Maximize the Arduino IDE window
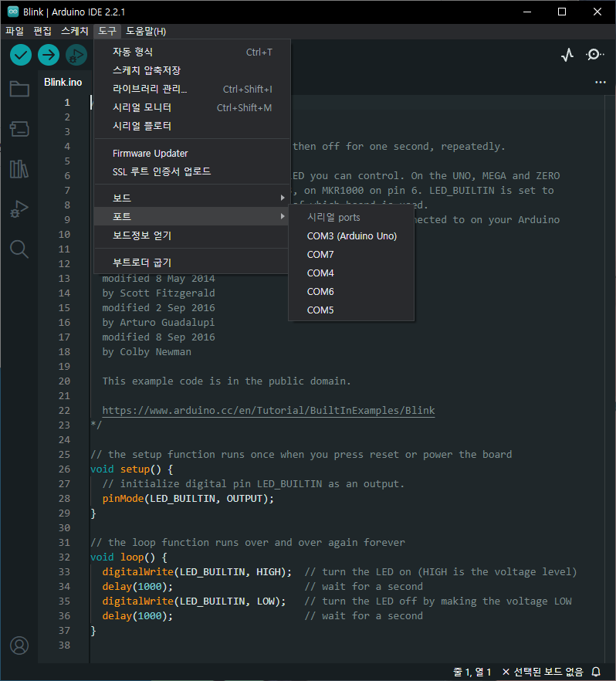 562,12
